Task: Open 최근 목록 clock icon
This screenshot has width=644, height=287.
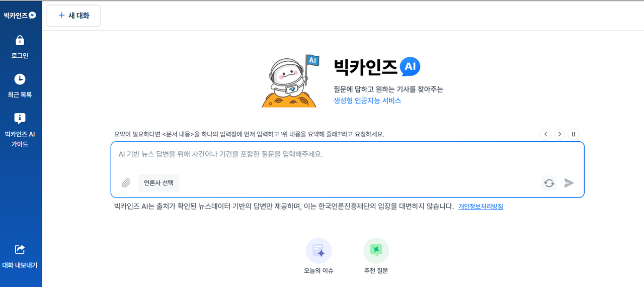Action: coord(20,79)
